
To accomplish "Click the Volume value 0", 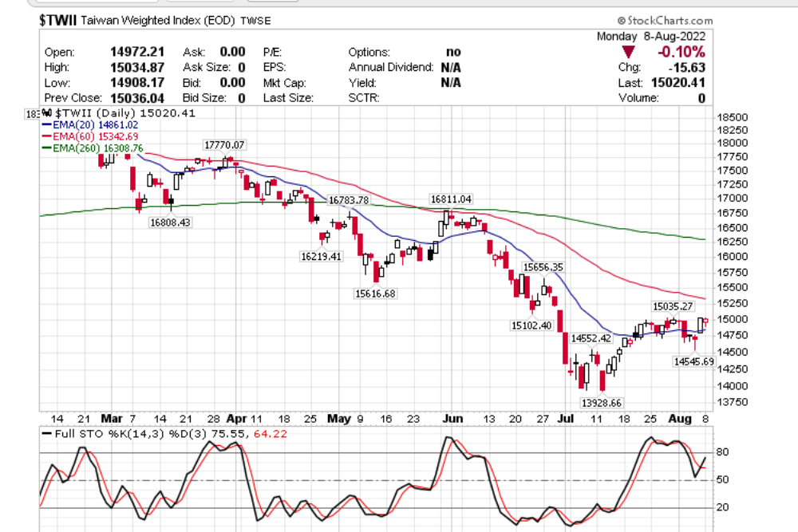I will 701,97.
